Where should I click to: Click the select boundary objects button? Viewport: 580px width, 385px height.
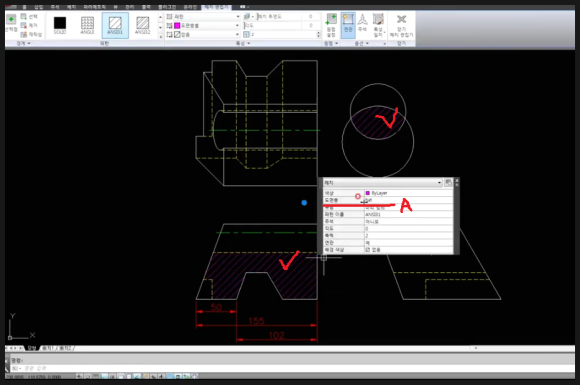29,17
